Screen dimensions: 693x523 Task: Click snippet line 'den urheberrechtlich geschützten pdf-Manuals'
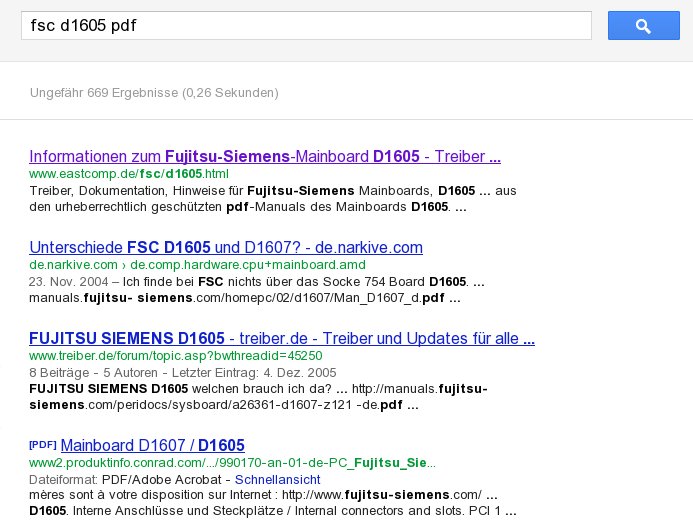(248, 207)
